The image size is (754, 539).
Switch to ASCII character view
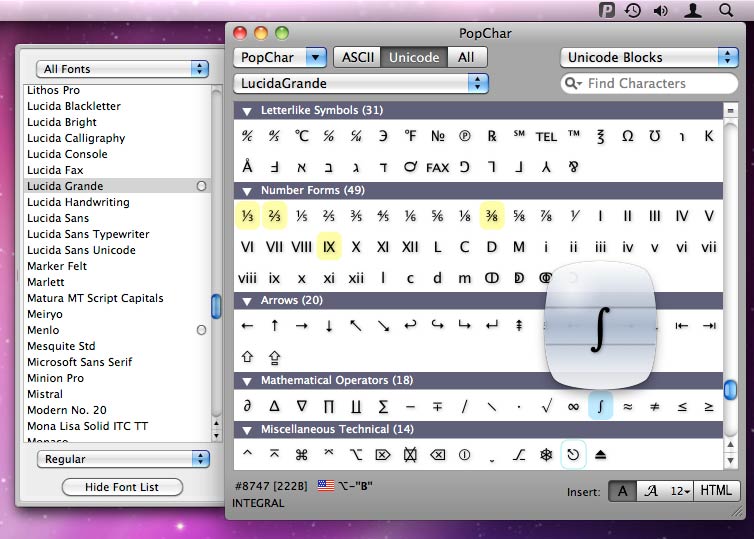click(357, 57)
